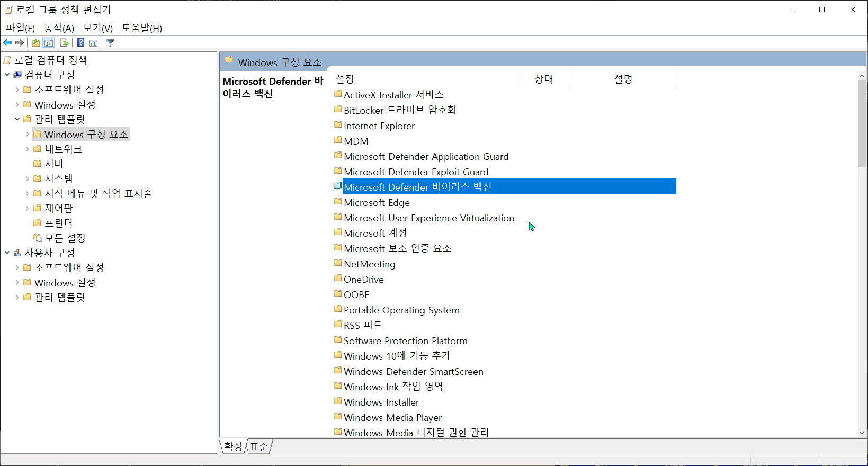Click the Internet Explorer folder icon

click(338, 125)
